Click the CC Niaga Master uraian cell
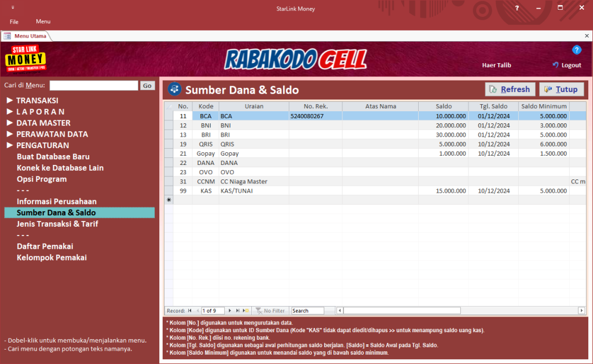 (x=254, y=182)
